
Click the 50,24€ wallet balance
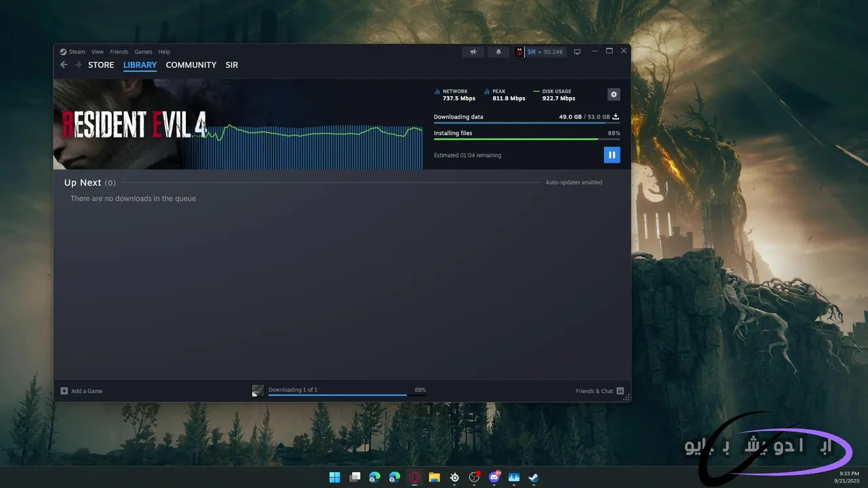click(x=553, y=52)
